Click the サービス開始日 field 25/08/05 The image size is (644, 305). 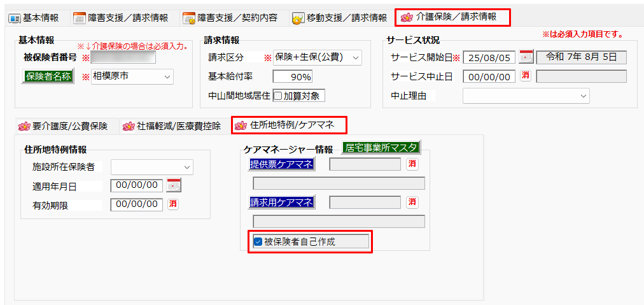point(489,57)
